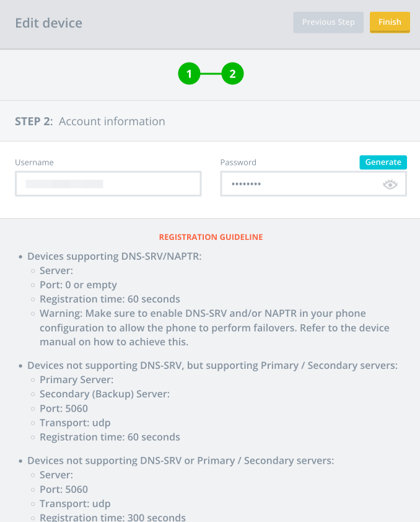Click the 'Secondary (Backup) Server:' line
The height and width of the screenshot is (522, 420).
coord(105,394)
